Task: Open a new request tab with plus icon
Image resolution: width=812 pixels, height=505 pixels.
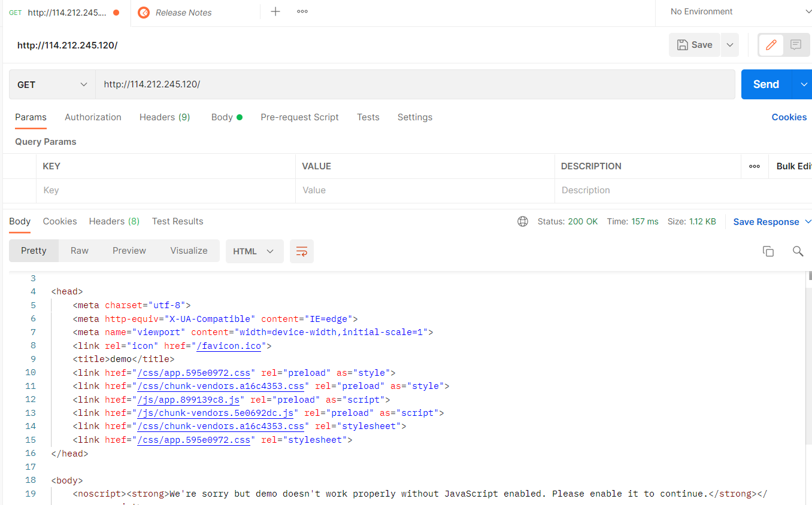Action: [x=275, y=11]
